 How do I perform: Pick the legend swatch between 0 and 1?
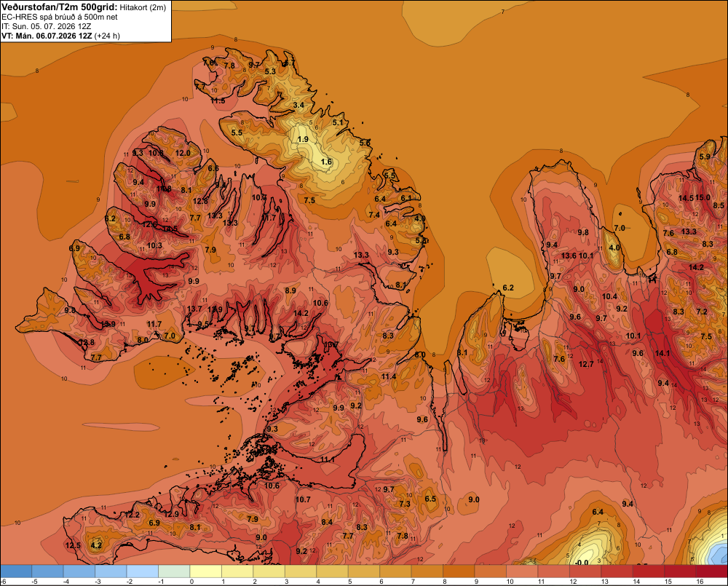click(206, 571)
